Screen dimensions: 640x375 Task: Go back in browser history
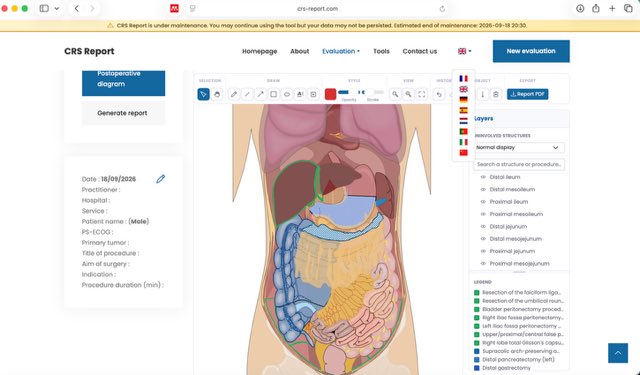(77, 9)
